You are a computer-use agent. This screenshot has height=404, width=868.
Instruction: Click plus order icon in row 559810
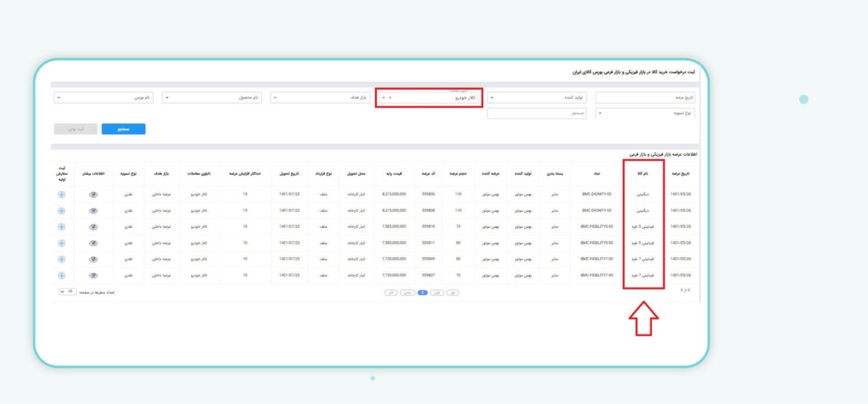click(62, 227)
